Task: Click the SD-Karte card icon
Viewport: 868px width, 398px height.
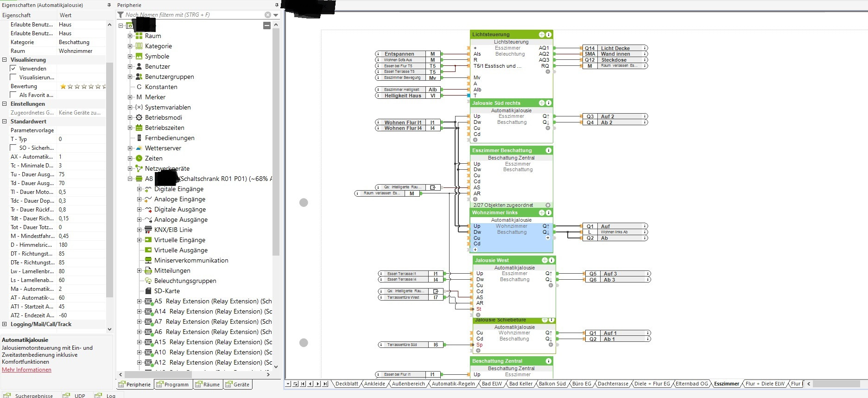Action: 148,291
